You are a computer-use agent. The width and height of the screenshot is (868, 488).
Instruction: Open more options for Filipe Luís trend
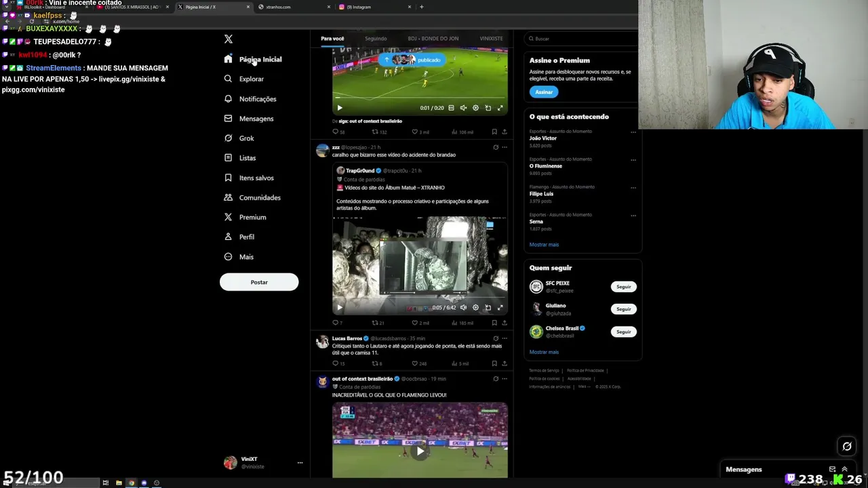pos(633,188)
